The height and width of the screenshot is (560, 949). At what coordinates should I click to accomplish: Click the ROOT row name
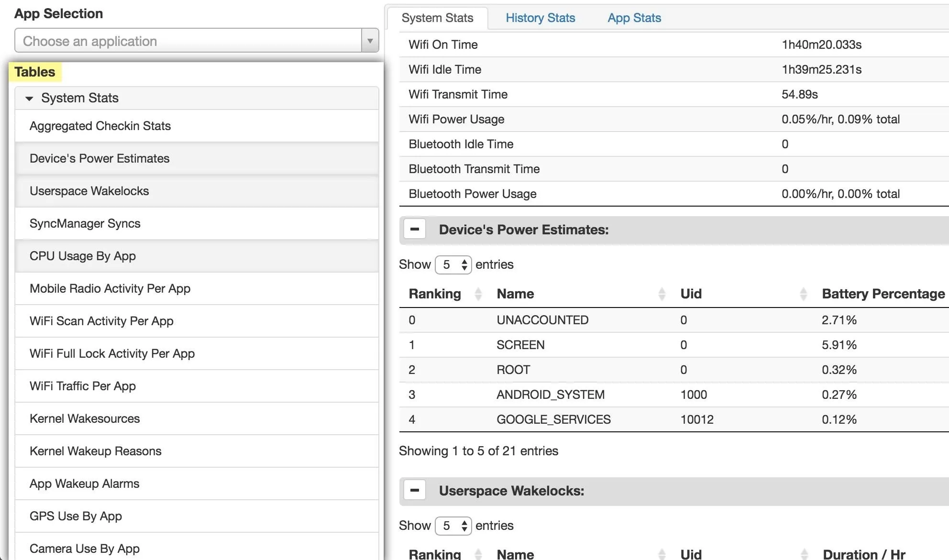(513, 370)
